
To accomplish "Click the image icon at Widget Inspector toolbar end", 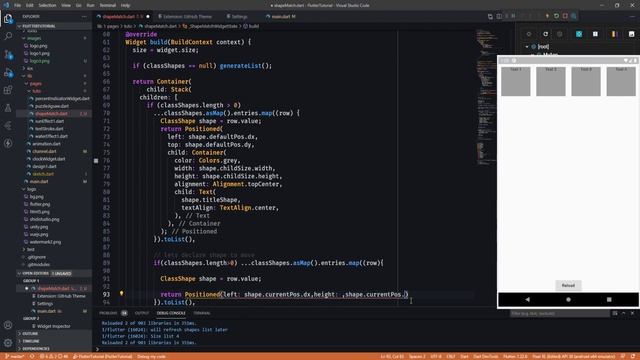I will coord(631,34).
